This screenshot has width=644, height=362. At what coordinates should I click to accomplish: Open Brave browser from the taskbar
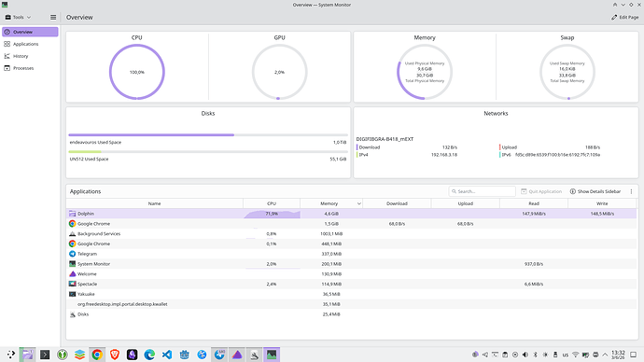click(x=115, y=355)
